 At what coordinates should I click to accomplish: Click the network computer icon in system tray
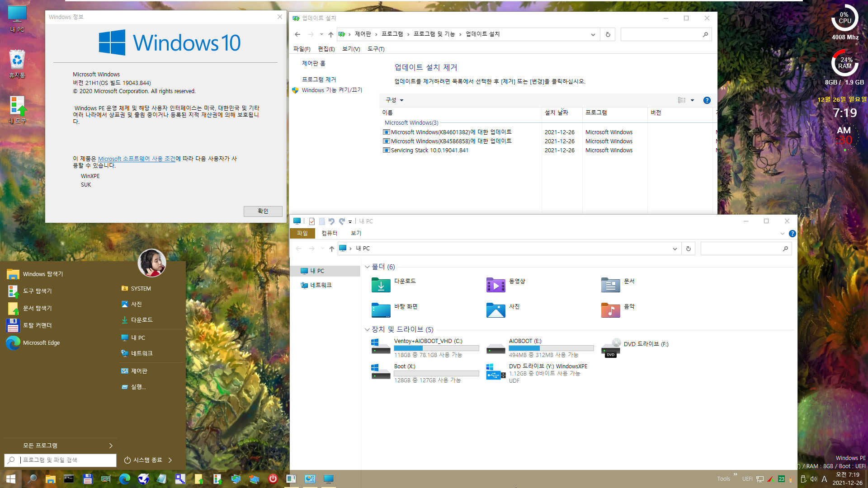point(760,479)
